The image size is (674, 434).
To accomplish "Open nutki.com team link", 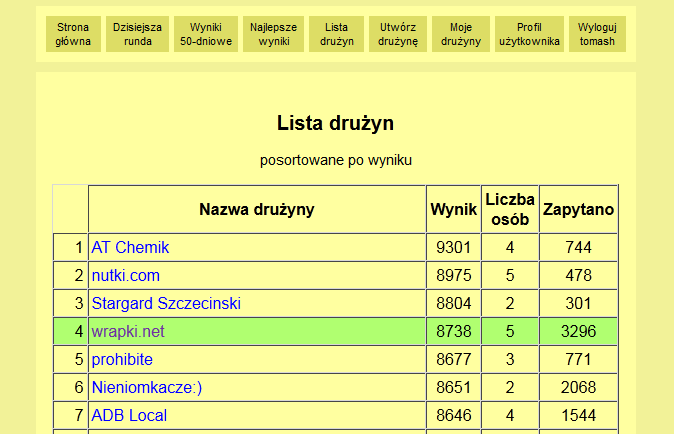I will [x=126, y=275].
